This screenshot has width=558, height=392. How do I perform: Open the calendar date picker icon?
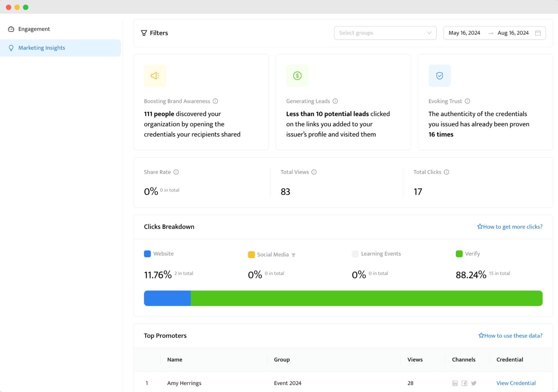pos(538,33)
